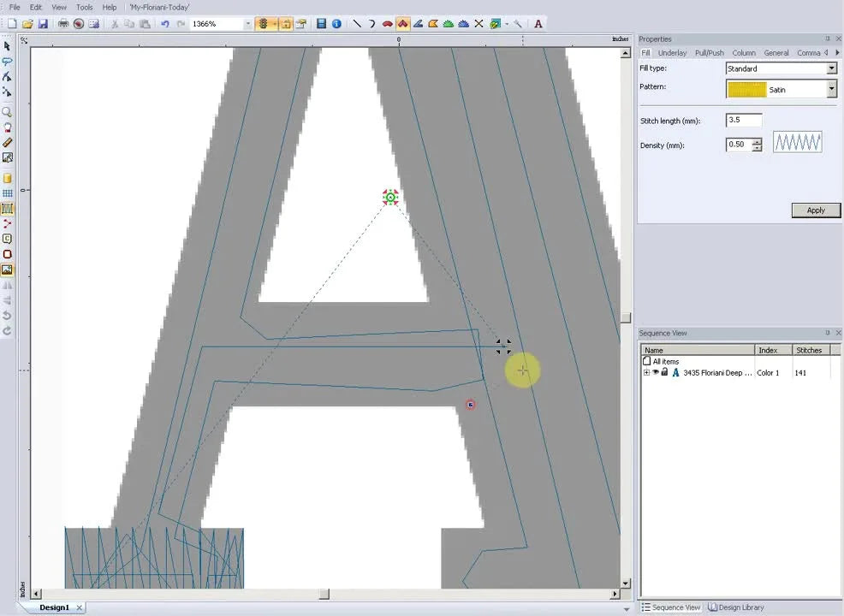The image size is (844, 616).
Task: Select the orange complex fill shape tool
Action: (x=433, y=24)
